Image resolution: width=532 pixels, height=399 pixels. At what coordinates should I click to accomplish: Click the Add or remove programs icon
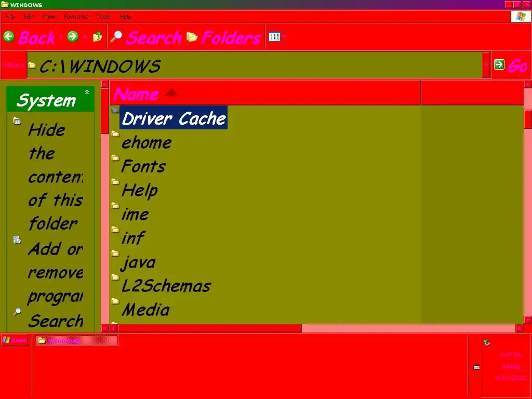coord(17,240)
